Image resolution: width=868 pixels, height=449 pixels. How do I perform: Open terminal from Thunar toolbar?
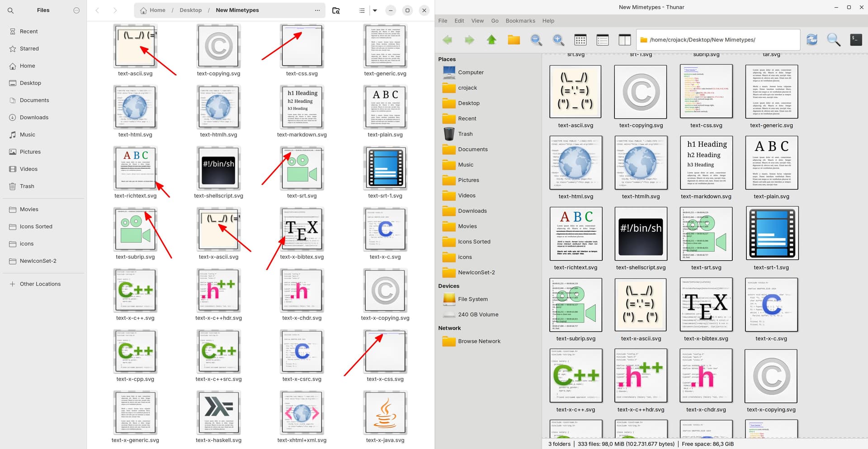(856, 40)
